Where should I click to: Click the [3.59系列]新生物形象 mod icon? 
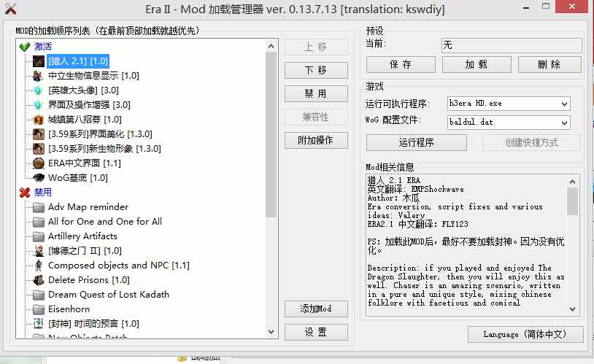click(x=38, y=149)
